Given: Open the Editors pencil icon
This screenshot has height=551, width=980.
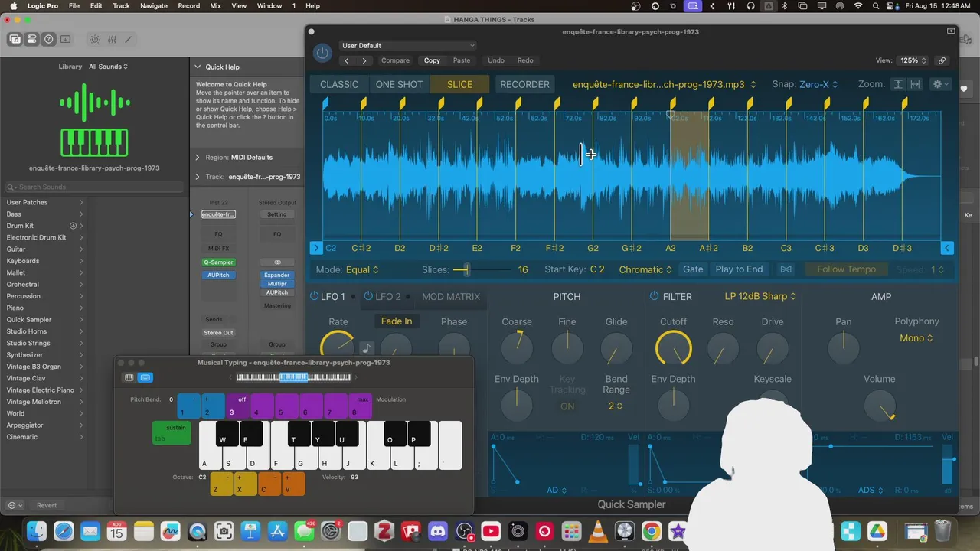Looking at the screenshot, I should point(128,39).
